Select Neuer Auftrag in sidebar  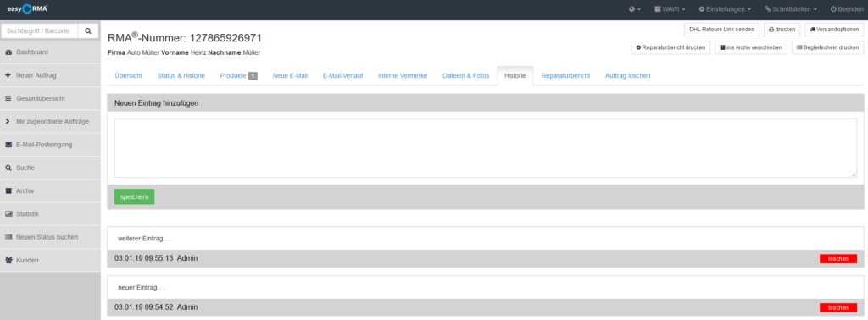pyautogui.click(x=50, y=75)
